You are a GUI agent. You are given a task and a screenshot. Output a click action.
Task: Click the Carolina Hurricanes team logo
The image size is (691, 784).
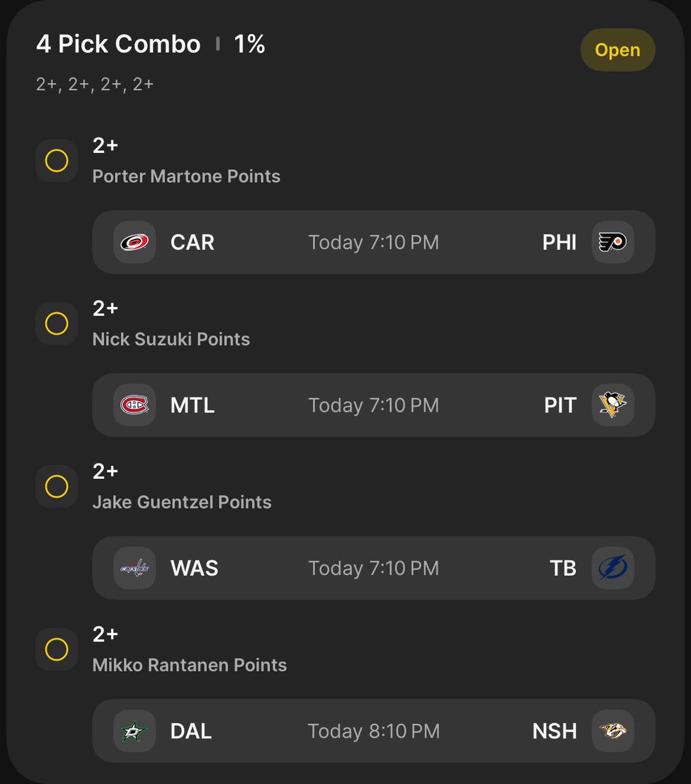tap(135, 242)
